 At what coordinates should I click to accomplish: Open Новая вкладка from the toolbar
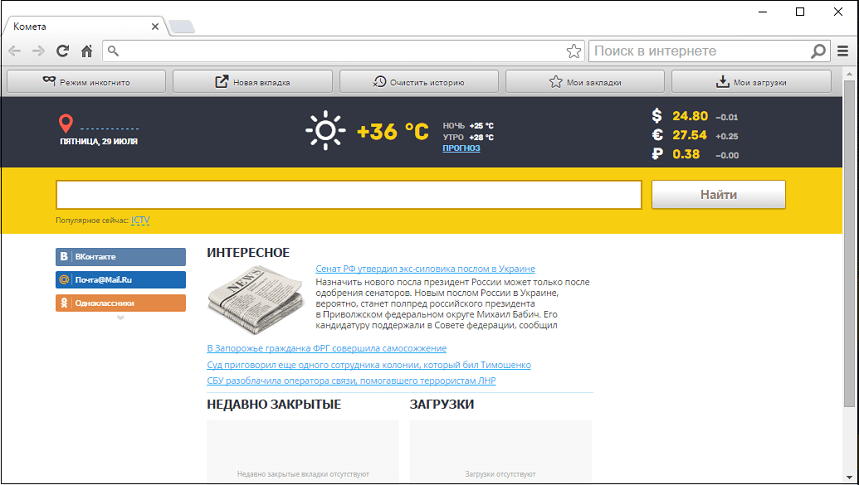click(x=253, y=82)
